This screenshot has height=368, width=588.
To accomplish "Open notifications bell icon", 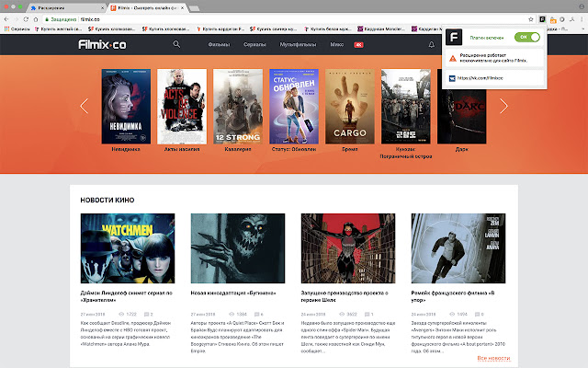I will (x=432, y=44).
